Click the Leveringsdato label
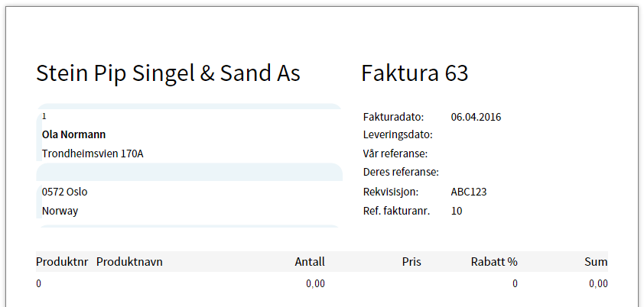Image resolution: width=644 pixels, height=307 pixels. pyautogui.click(x=398, y=135)
